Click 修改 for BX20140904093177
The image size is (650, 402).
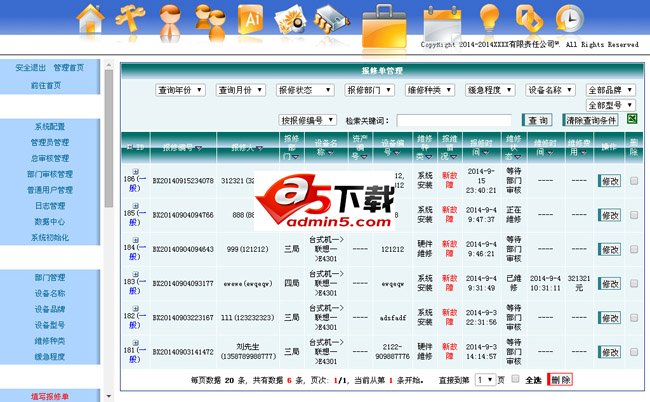click(609, 284)
